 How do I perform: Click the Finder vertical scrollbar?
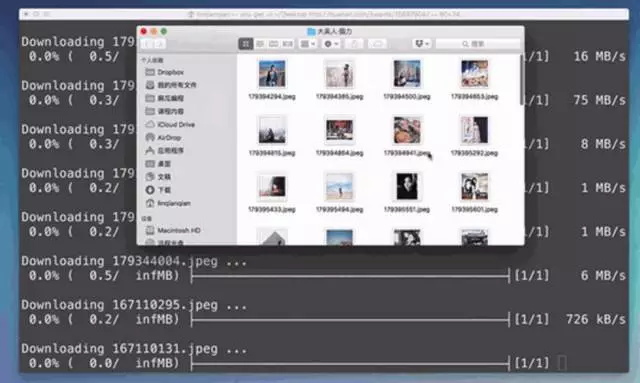tap(522, 80)
